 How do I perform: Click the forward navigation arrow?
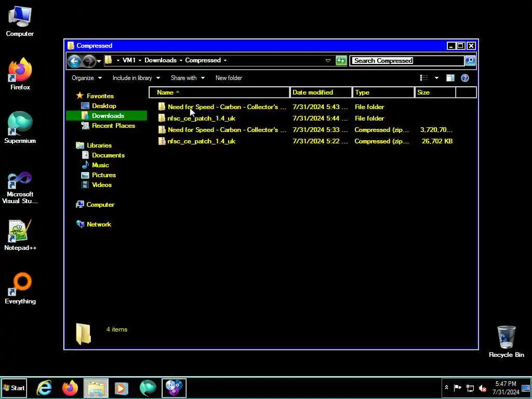pyautogui.click(x=89, y=61)
